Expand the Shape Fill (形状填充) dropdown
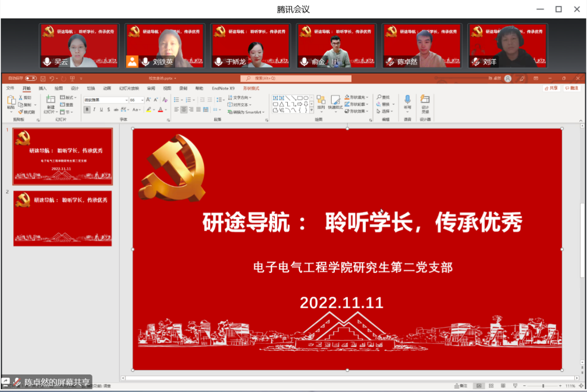 point(368,97)
